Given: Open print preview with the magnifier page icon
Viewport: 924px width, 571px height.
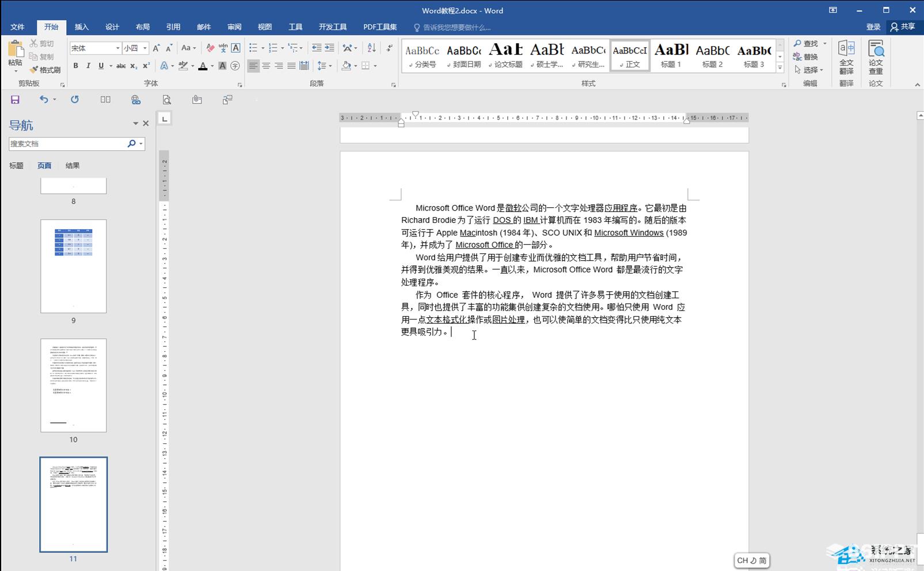Looking at the screenshot, I should pyautogui.click(x=166, y=100).
